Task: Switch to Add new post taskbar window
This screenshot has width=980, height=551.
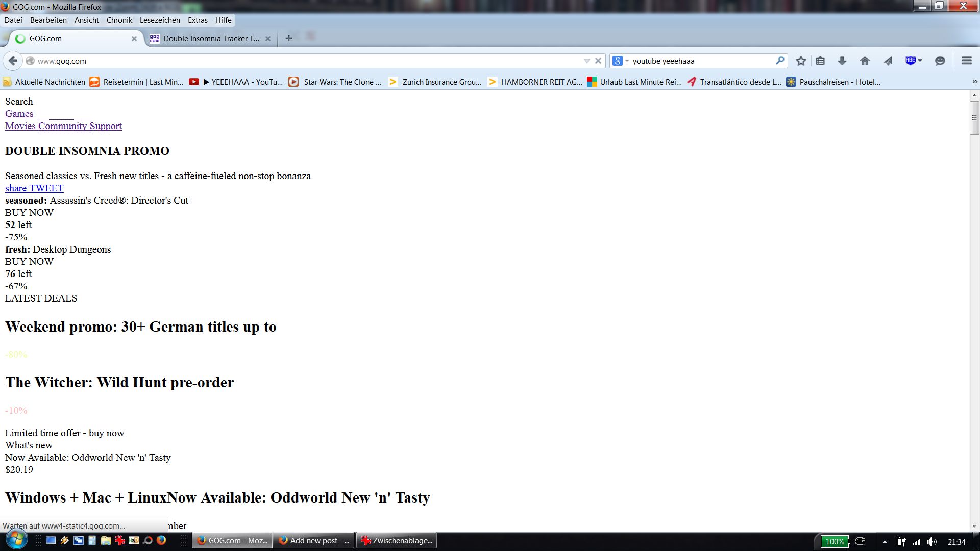Action: point(314,541)
